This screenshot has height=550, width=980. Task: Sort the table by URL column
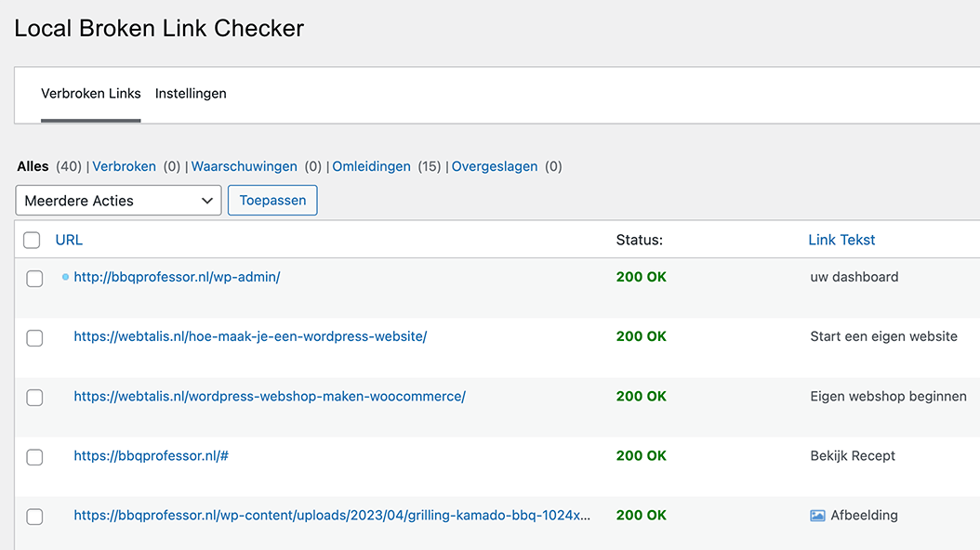69,240
